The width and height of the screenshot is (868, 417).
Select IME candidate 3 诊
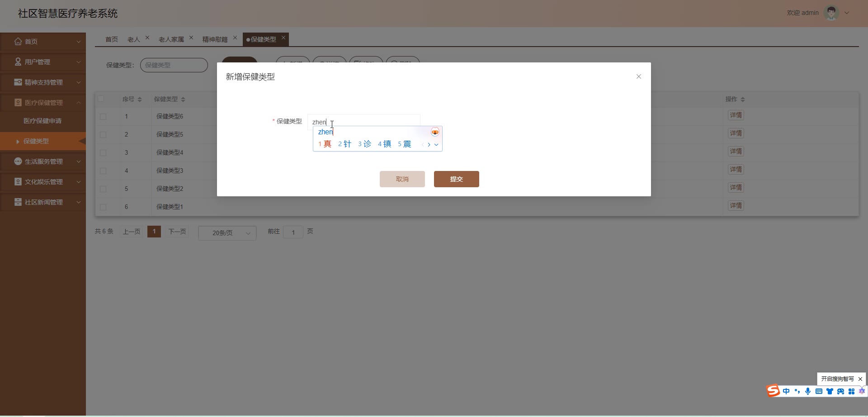[365, 144]
